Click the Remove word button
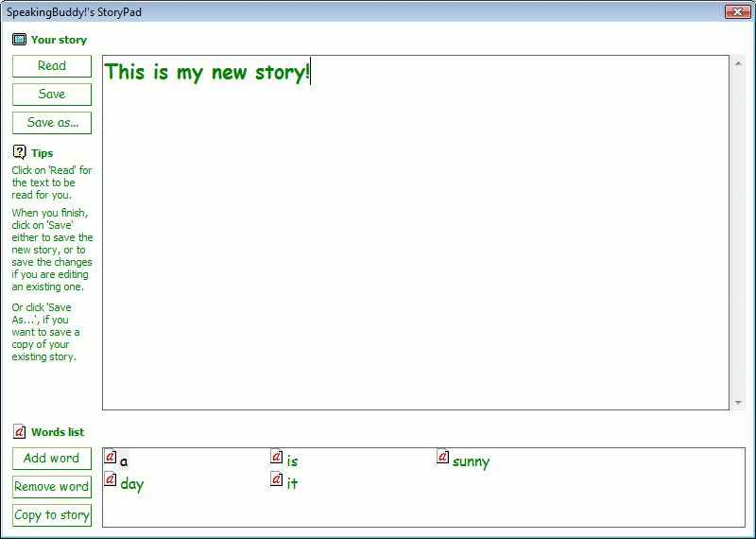The image size is (756, 539). (52, 487)
